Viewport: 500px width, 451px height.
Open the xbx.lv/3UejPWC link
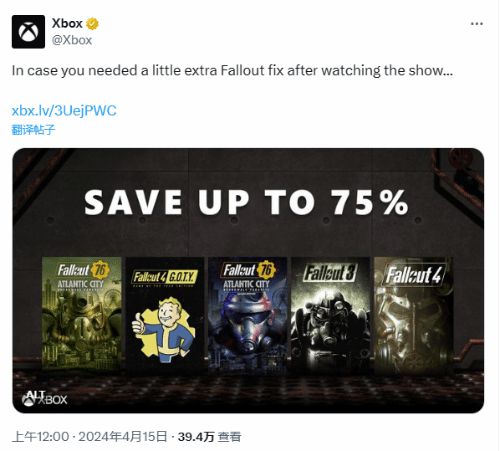[64, 111]
